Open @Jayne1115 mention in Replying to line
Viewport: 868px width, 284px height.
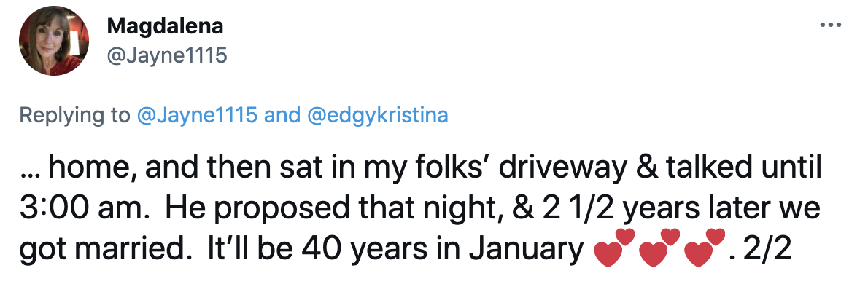(197, 115)
